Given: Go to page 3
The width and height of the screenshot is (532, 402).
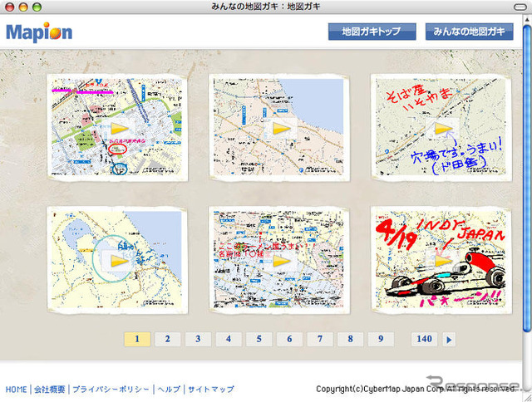Looking at the screenshot, I should pyautogui.click(x=198, y=339).
